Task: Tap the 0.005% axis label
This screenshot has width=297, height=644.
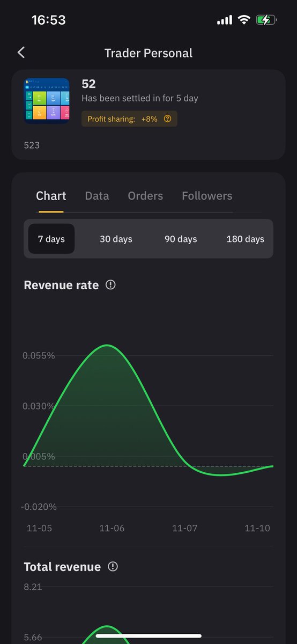Action: (39, 456)
